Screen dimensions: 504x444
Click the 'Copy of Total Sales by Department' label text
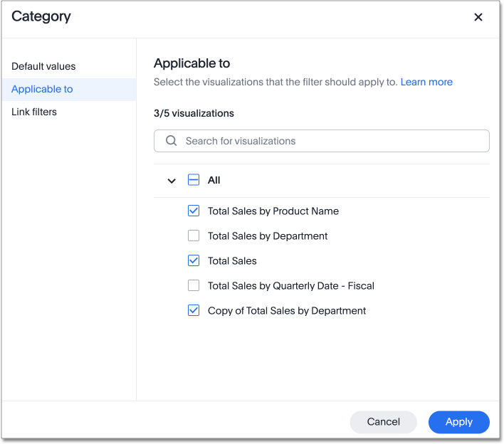point(286,310)
